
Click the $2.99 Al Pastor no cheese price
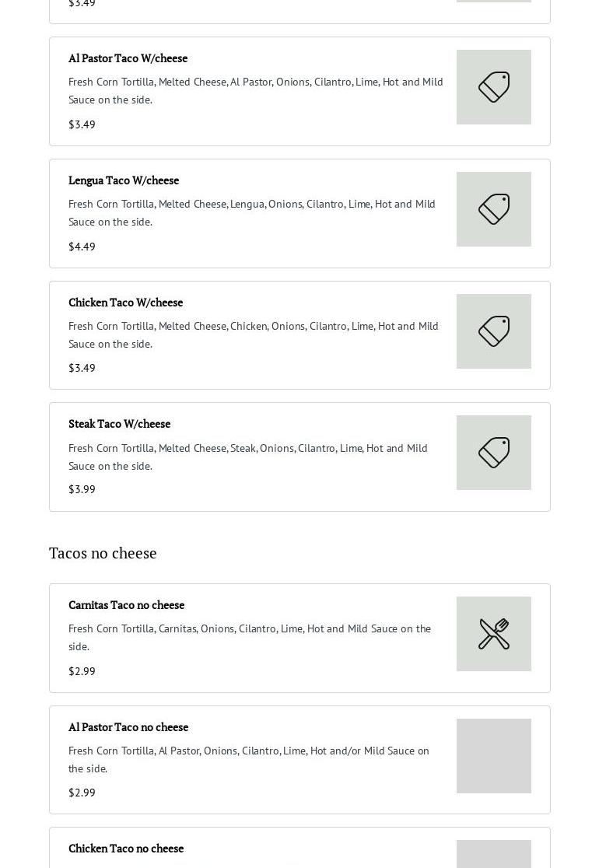pyautogui.click(x=82, y=793)
